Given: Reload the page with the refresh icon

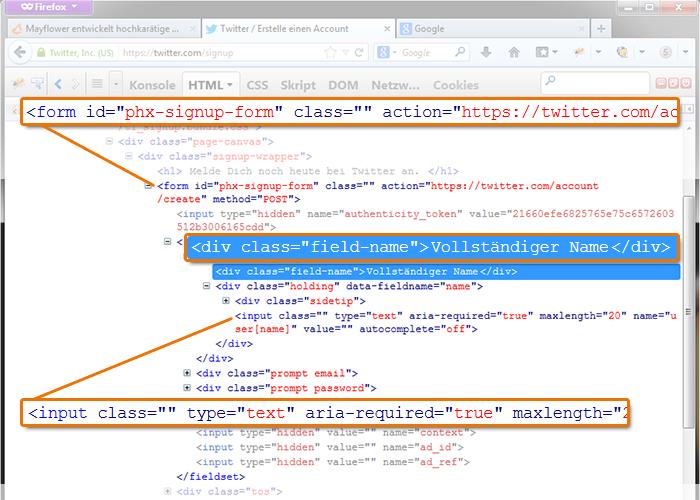Looking at the screenshot, I should [359, 53].
